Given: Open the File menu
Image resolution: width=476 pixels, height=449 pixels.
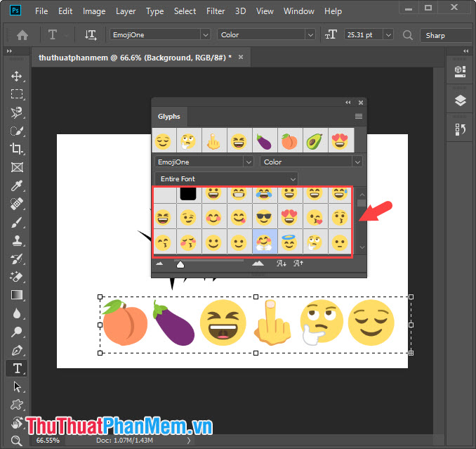Looking at the screenshot, I should [41, 11].
